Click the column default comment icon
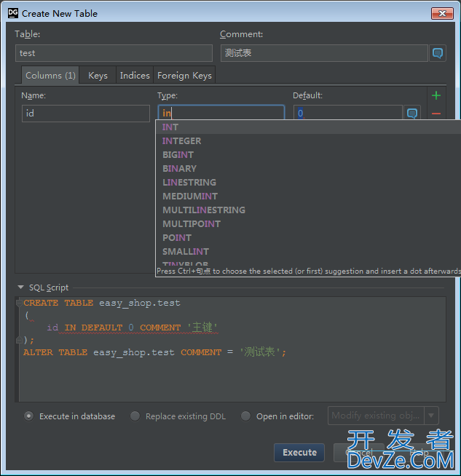 411,114
